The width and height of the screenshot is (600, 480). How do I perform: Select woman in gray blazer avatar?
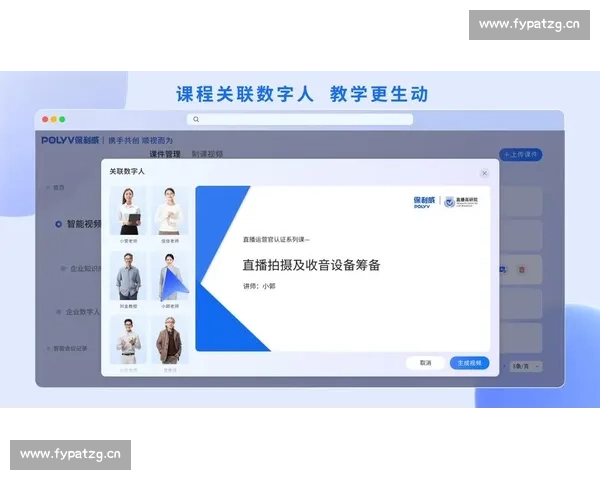point(170,276)
